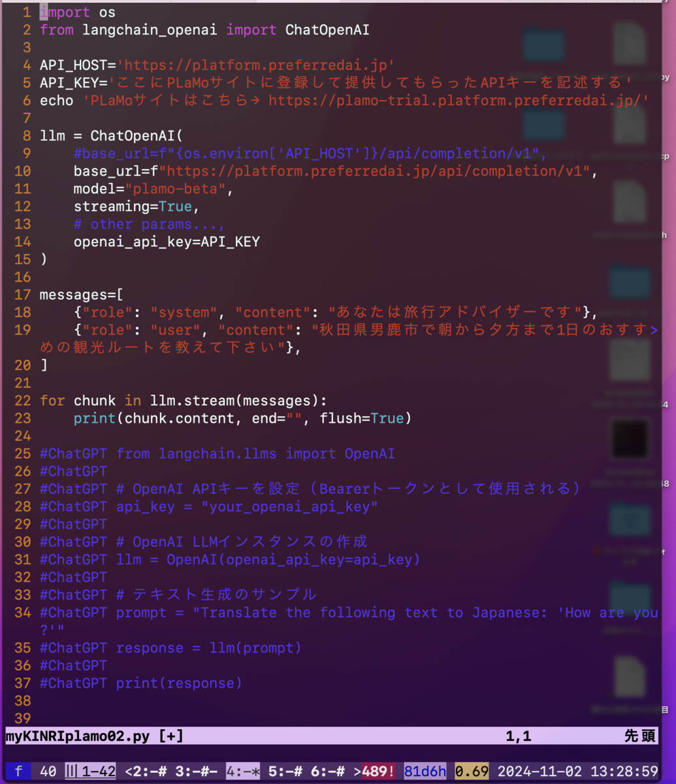Click the 'f' indicator in bottom bar

pos(18,771)
